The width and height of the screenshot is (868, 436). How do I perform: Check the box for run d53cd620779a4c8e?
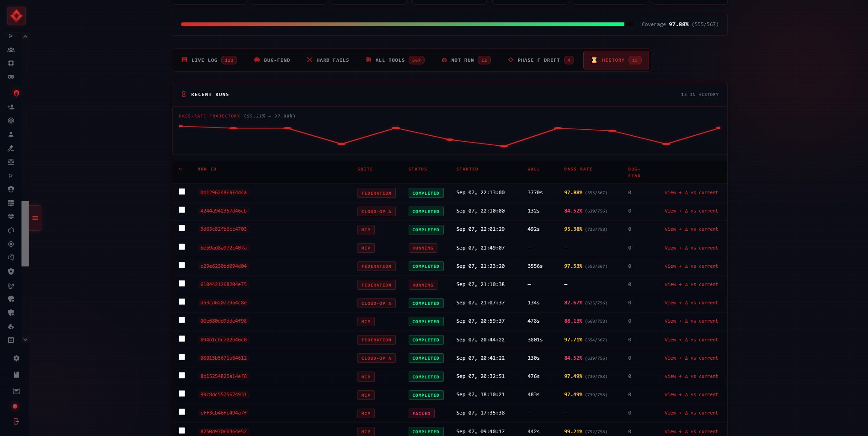(x=182, y=302)
